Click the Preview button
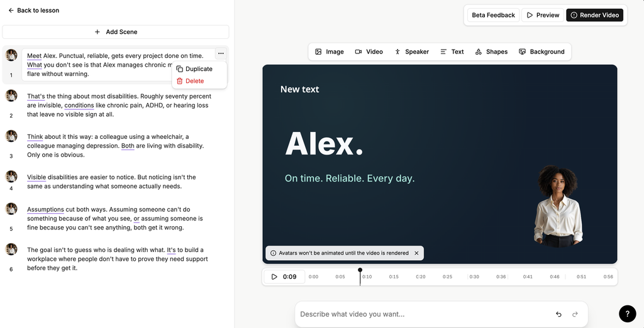This screenshot has width=644, height=328. point(543,15)
